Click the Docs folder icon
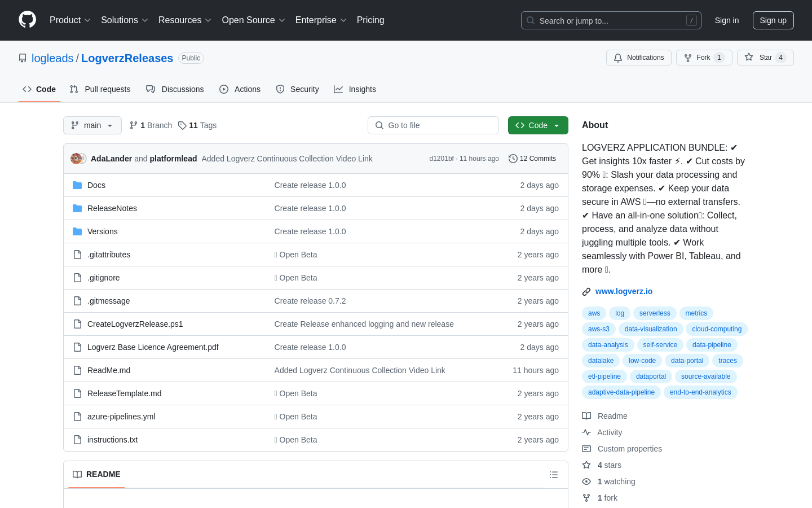 coord(77,185)
